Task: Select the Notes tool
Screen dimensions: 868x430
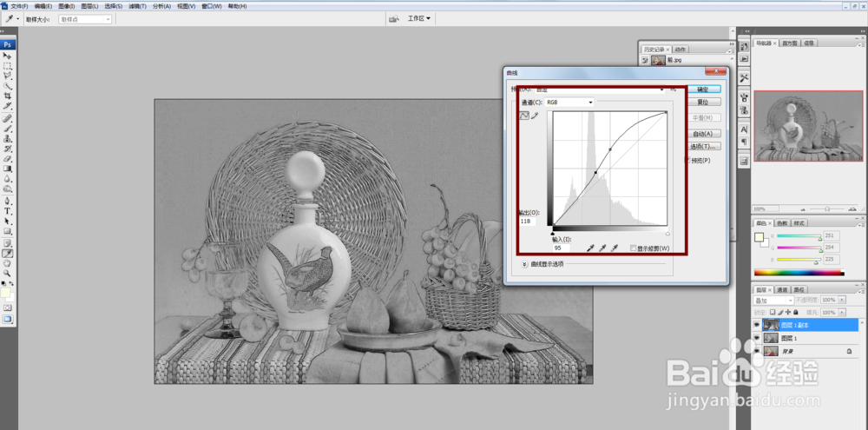Action: pyautogui.click(x=7, y=243)
